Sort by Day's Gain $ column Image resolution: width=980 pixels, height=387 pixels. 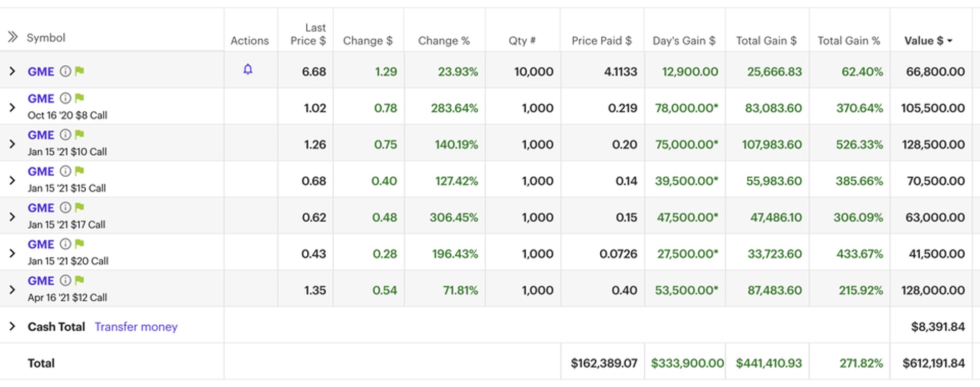click(x=683, y=41)
